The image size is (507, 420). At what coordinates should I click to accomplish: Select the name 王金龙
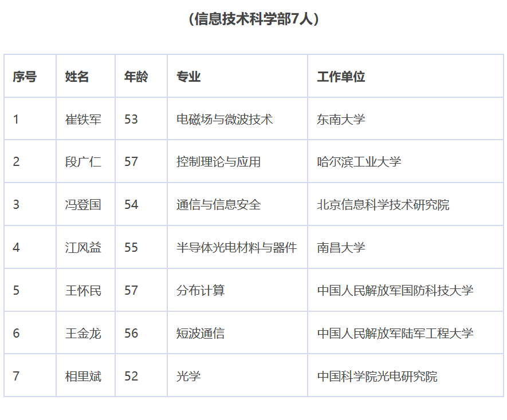[x=83, y=333]
